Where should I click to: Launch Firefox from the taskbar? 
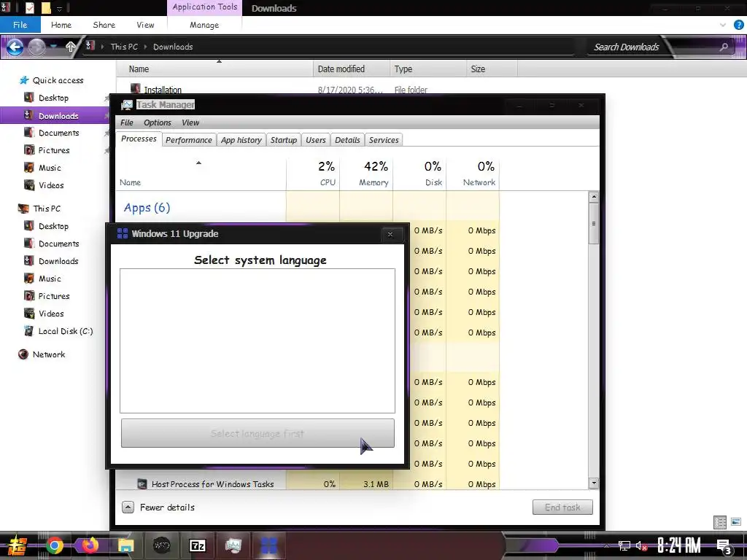pos(90,545)
